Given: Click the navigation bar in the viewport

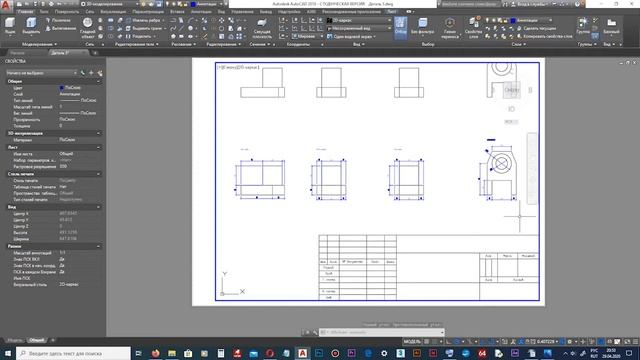Looking at the screenshot, I should [x=531, y=168].
